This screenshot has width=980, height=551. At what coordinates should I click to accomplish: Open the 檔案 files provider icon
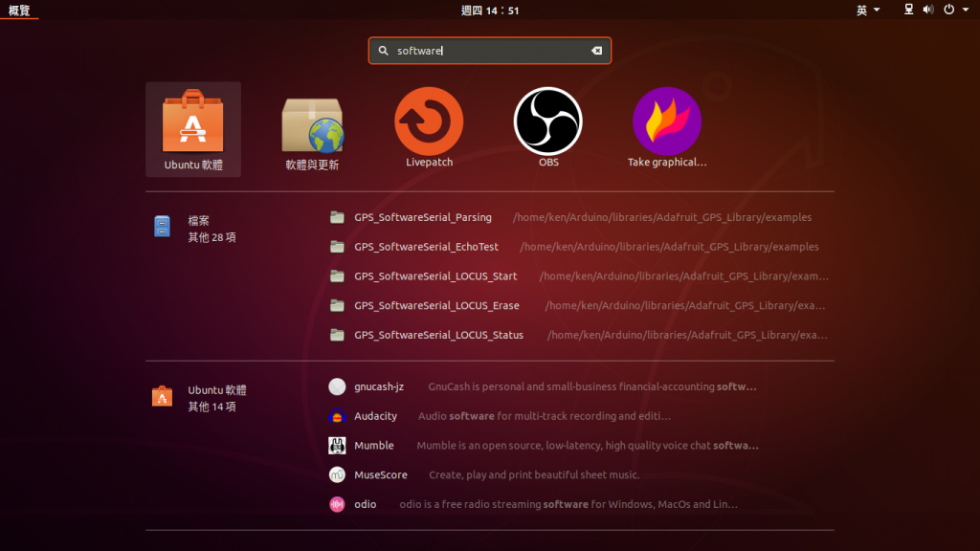click(162, 226)
